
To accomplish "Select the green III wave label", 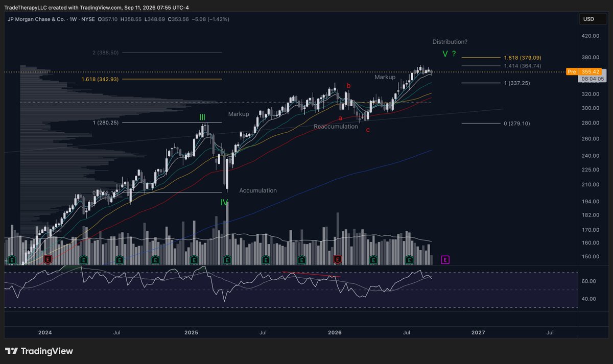I will [202, 117].
